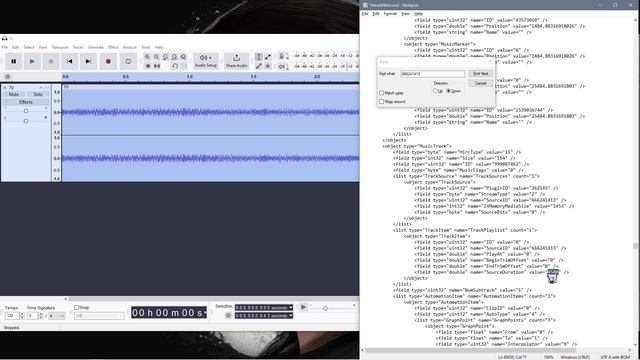Click the Find what input field

(432, 74)
